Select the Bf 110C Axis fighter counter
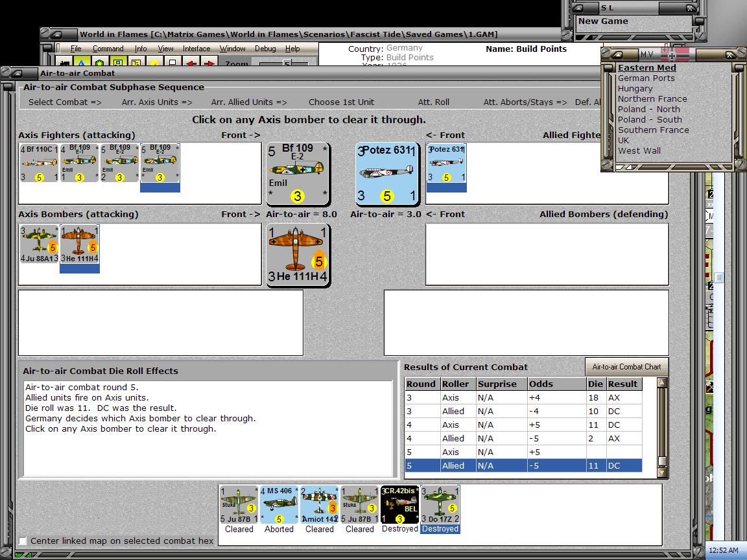The height and width of the screenshot is (560, 747). pos(39,163)
